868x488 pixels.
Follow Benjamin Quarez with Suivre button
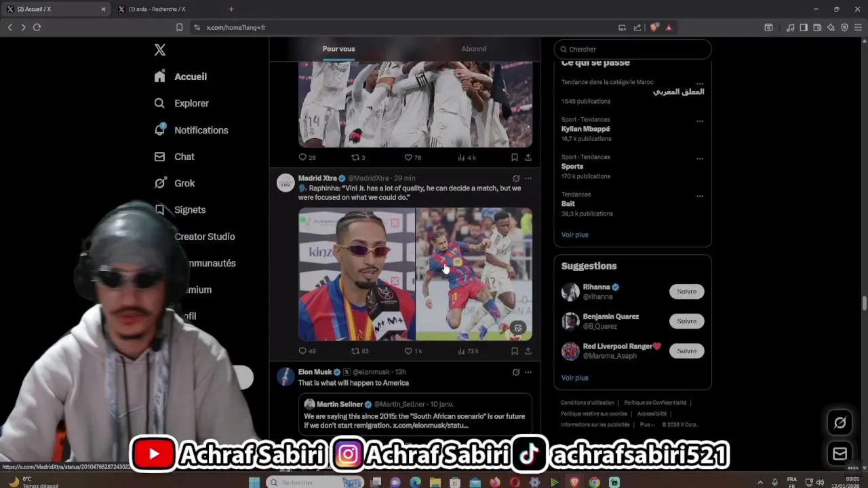click(687, 321)
